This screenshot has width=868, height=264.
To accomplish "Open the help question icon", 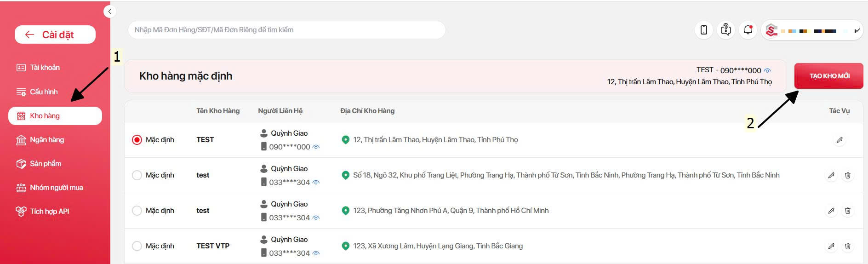I will pyautogui.click(x=726, y=30).
